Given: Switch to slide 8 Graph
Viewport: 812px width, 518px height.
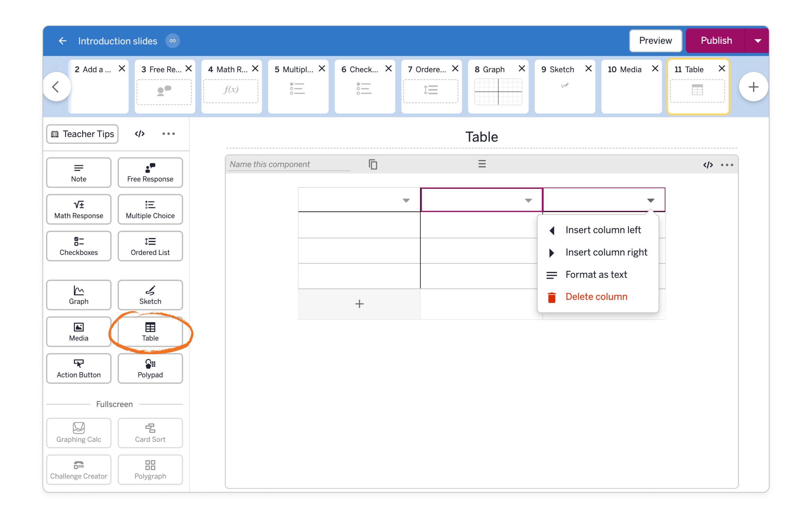Looking at the screenshot, I should point(498,87).
